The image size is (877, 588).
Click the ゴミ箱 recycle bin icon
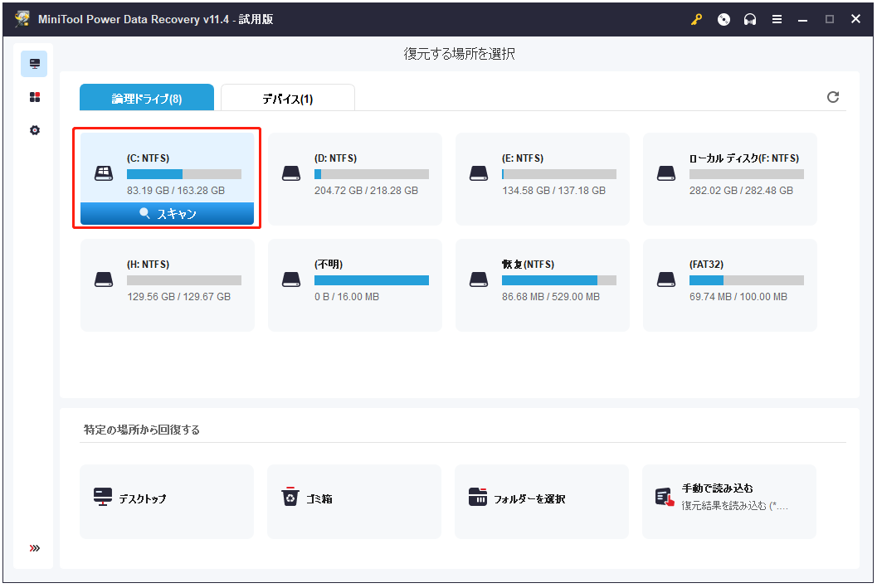(290, 496)
